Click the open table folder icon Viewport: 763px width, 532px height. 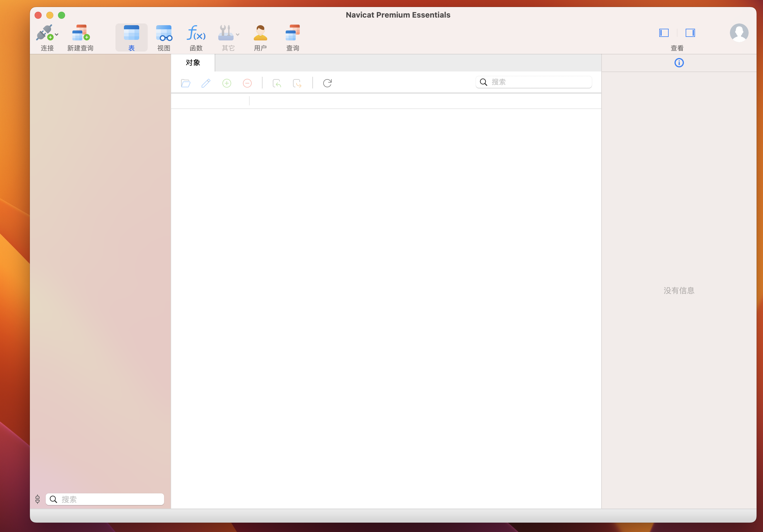185,83
